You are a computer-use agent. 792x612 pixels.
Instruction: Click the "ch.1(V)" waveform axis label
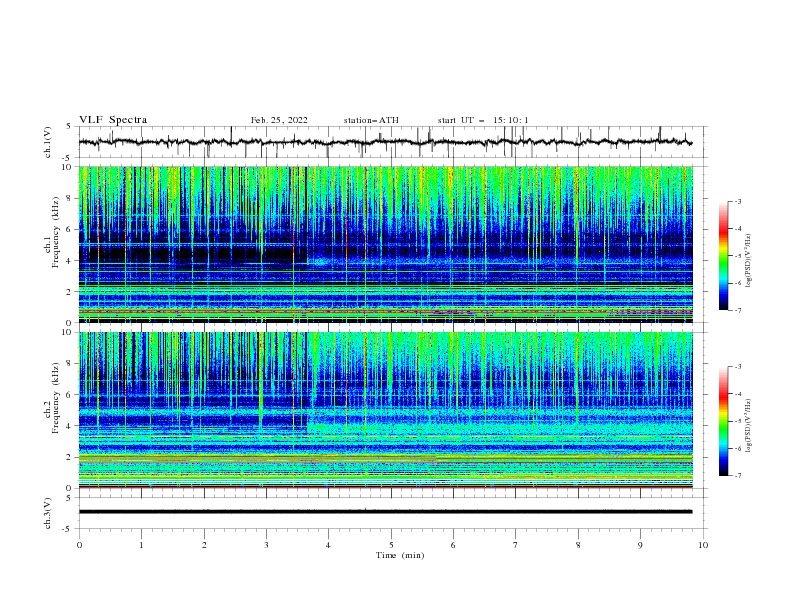pos(48,142)
